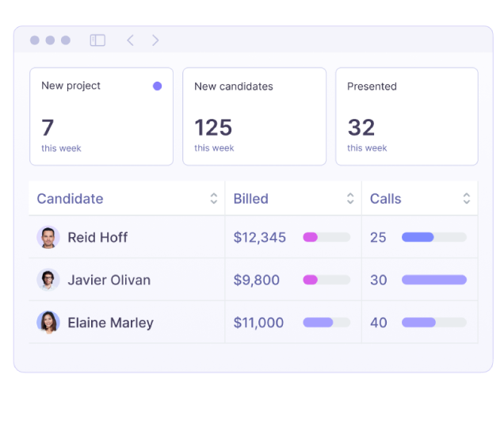
Task: Click Elaine Marley's billed progress bar
Action: tap(326, 323)
